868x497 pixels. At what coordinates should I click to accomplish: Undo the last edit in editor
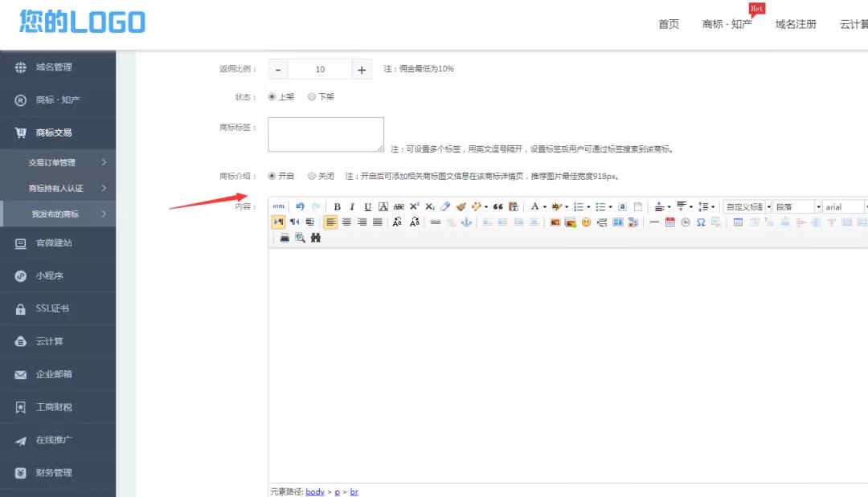point(300,207)
